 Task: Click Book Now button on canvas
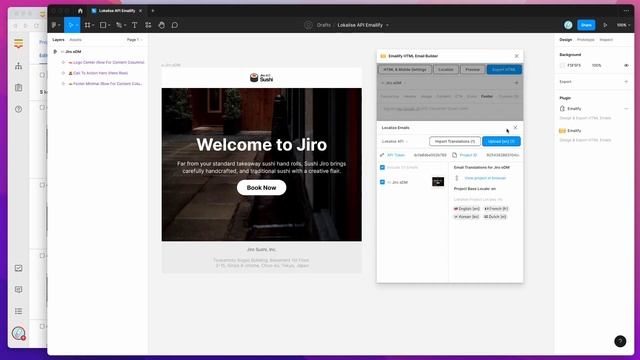coord(261,188)
